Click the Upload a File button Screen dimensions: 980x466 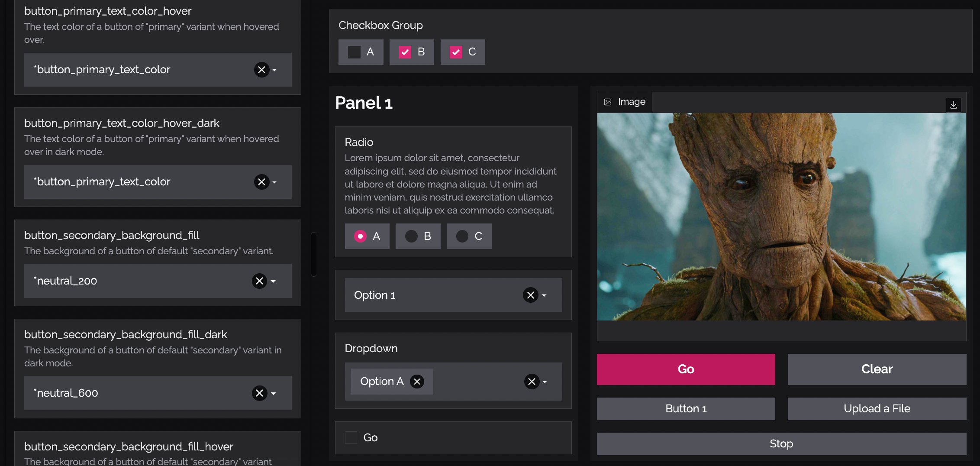click(x=877, y=408)
